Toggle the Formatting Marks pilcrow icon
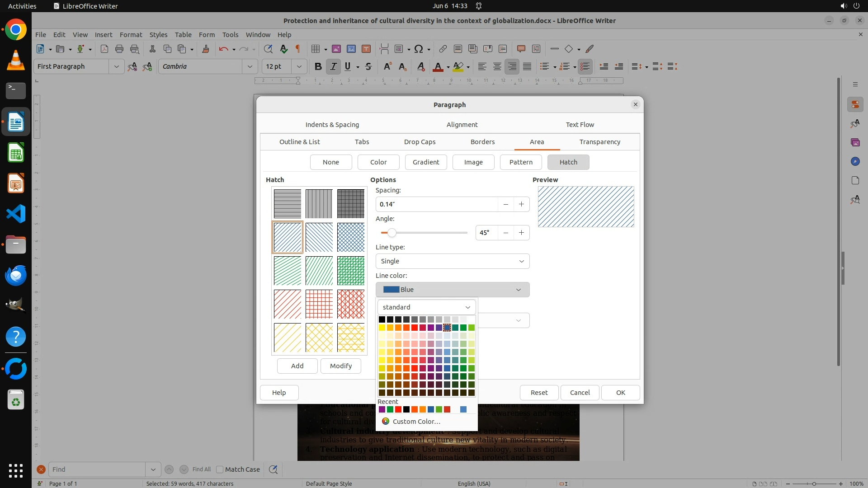868x488 pixels. point(298,49)
